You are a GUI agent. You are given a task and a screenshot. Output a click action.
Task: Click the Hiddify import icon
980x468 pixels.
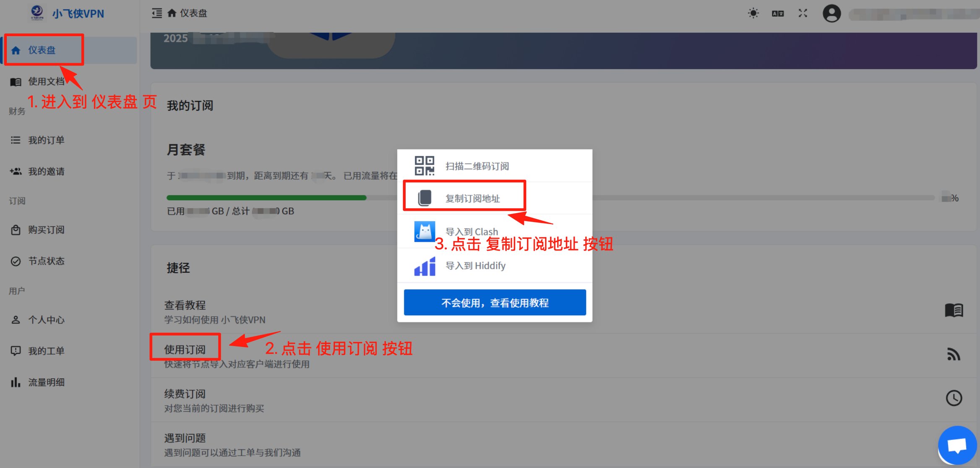425,266
